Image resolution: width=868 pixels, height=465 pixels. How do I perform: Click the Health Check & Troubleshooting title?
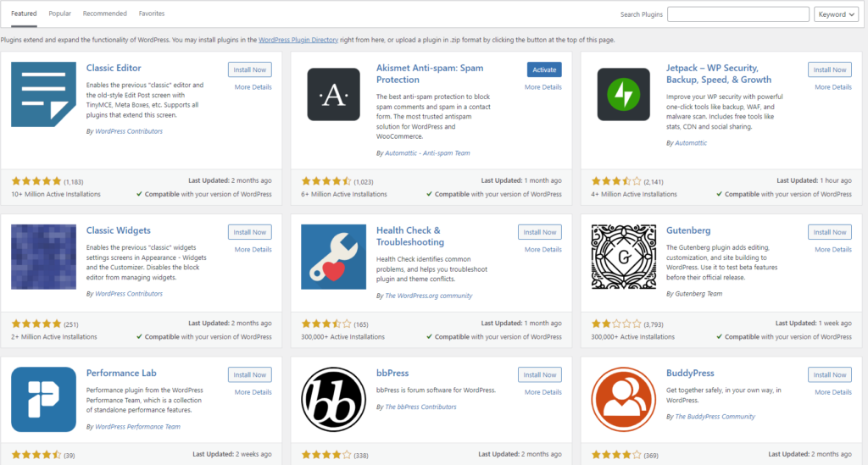410,236
